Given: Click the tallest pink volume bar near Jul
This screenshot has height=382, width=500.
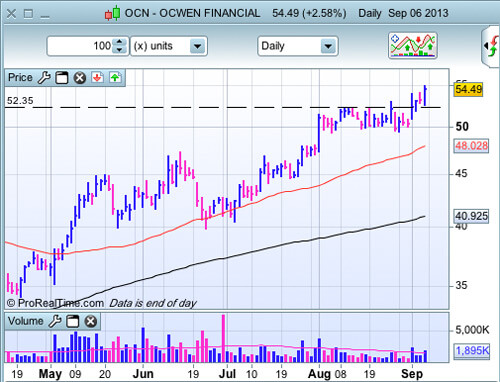Looking at the screenshot, I should coord(223,338).
